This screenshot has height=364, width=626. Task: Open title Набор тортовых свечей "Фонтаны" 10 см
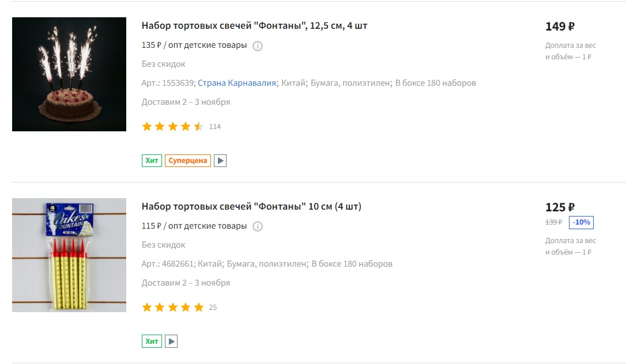[251, 207]
